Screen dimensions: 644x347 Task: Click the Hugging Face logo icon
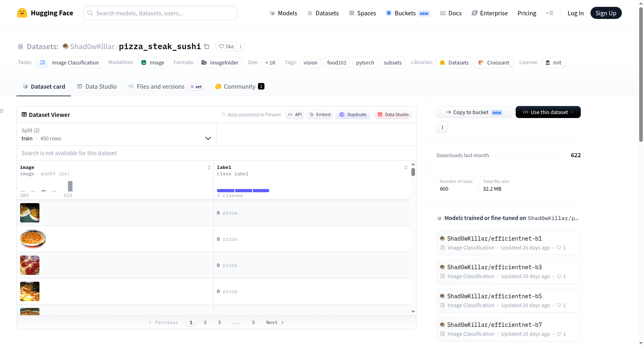22,13
